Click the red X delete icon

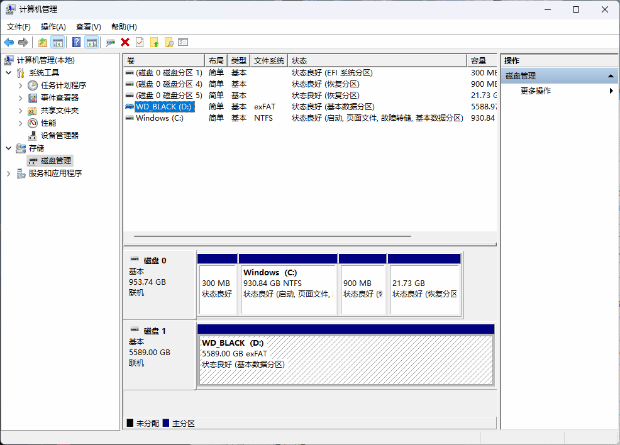click(125, 42)
